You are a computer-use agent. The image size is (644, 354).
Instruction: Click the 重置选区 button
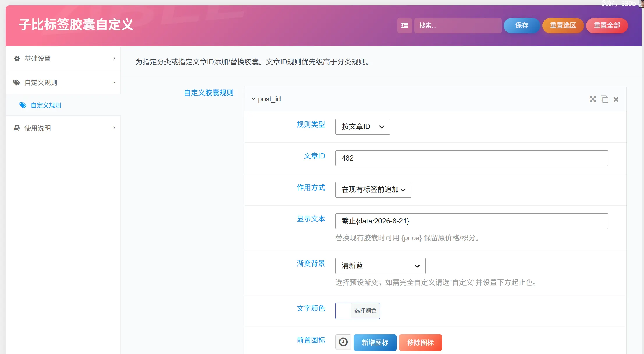563,26
